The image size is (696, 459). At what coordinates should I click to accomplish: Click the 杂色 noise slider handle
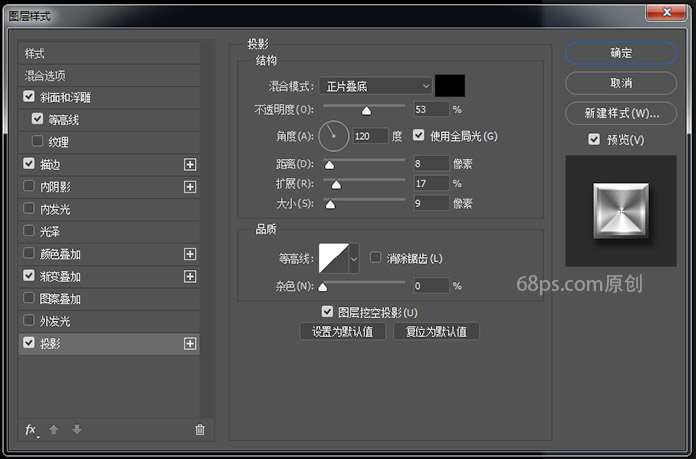pos(323,287)
